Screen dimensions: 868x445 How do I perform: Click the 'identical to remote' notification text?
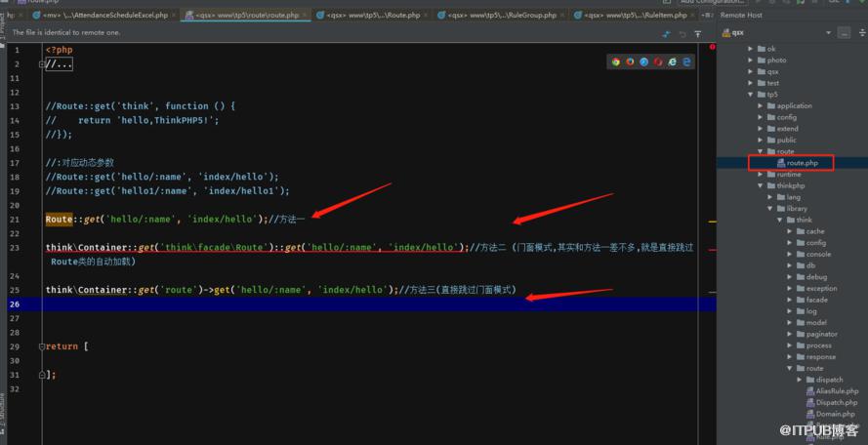[x=65, y=32]
